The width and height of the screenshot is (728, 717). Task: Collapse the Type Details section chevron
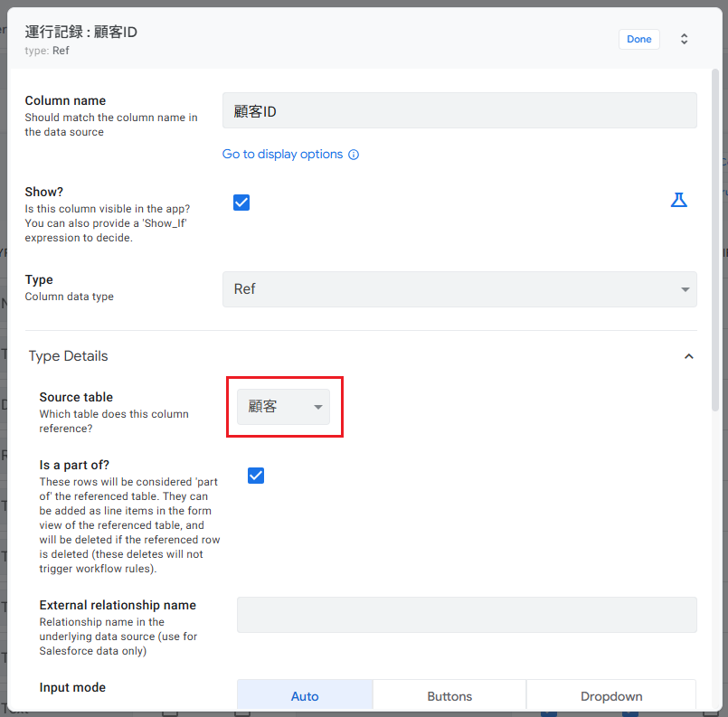(688, 356)
